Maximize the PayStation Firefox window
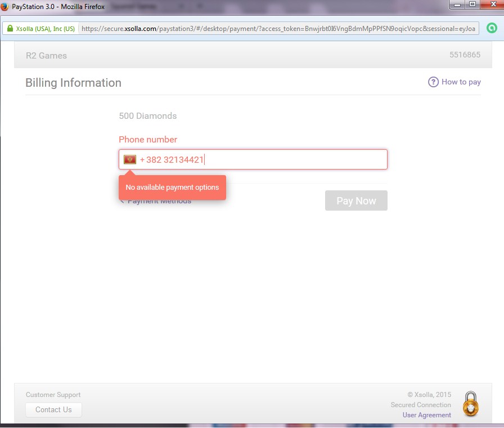 click(x=472, y=5)
